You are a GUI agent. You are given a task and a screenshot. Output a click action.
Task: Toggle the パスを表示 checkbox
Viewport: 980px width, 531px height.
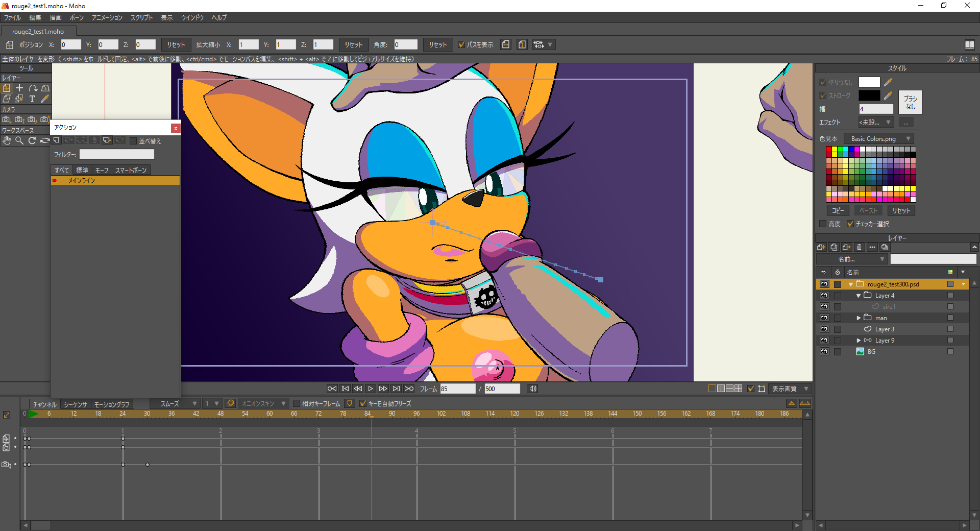461,45
